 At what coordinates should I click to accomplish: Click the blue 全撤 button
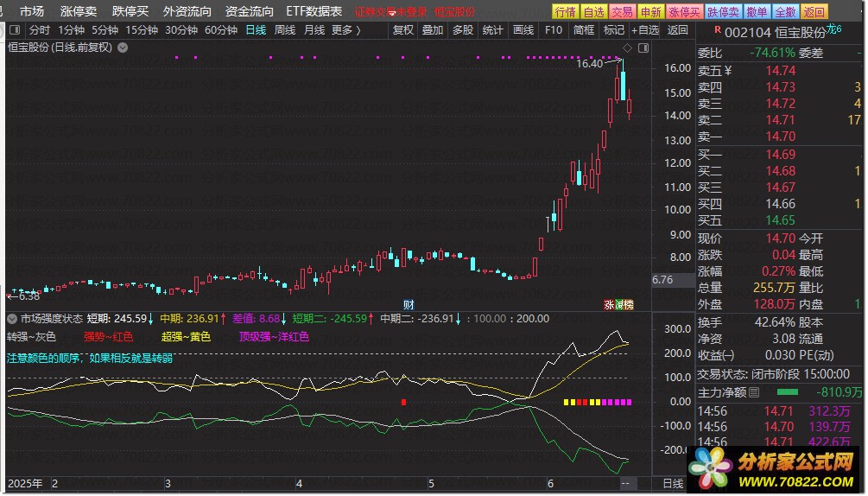click(785, 11)
